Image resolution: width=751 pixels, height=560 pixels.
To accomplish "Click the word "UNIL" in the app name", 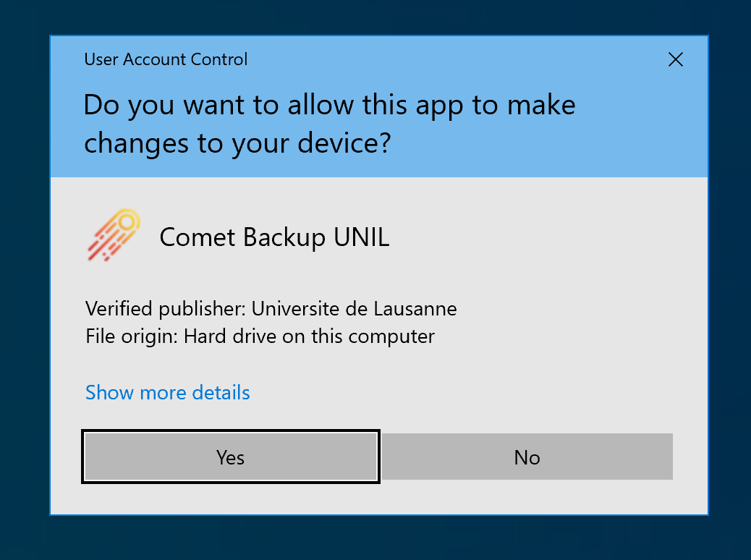I will (x=362, y=237).
